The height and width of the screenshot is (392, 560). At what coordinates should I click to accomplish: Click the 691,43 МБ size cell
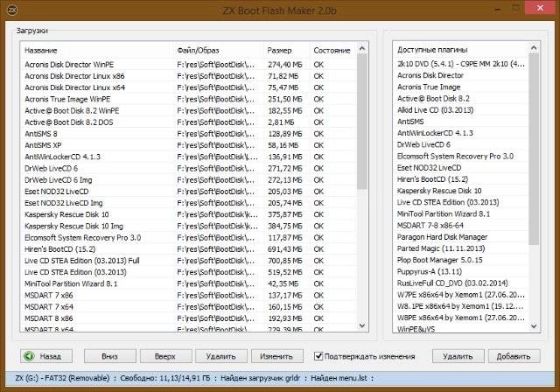click(x=285, y=249)
